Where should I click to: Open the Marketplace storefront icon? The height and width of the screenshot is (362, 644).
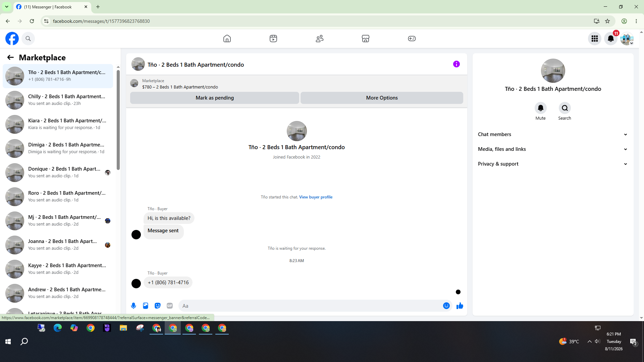pos(366,39)
